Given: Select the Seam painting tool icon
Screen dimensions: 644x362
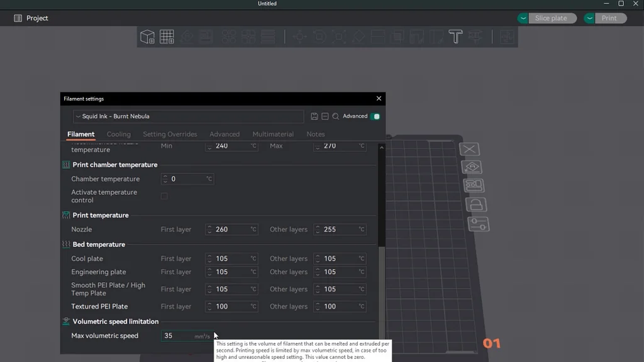Looking at the screenshot, I should coord(436,36).
